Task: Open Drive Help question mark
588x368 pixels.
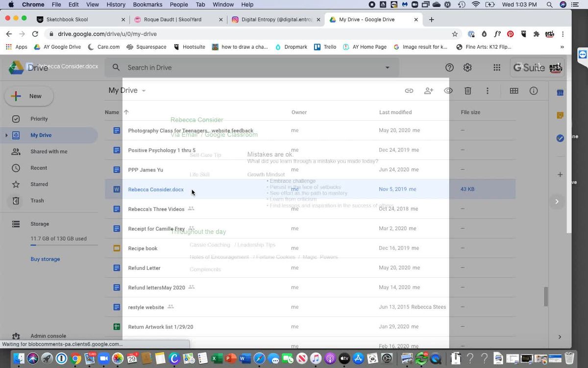Action: click(x=449, y=68)
